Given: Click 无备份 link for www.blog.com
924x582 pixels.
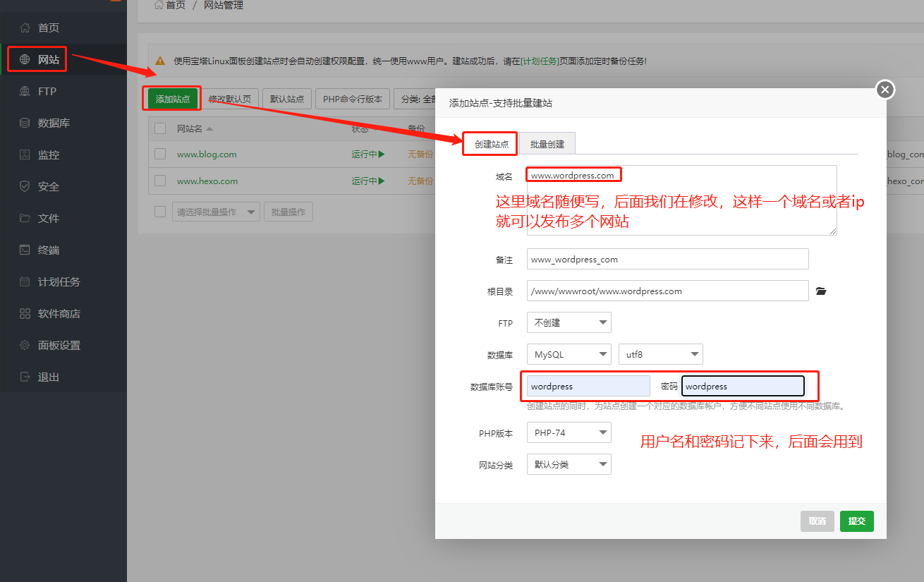Looking at the screenshot, I should 420,154.
